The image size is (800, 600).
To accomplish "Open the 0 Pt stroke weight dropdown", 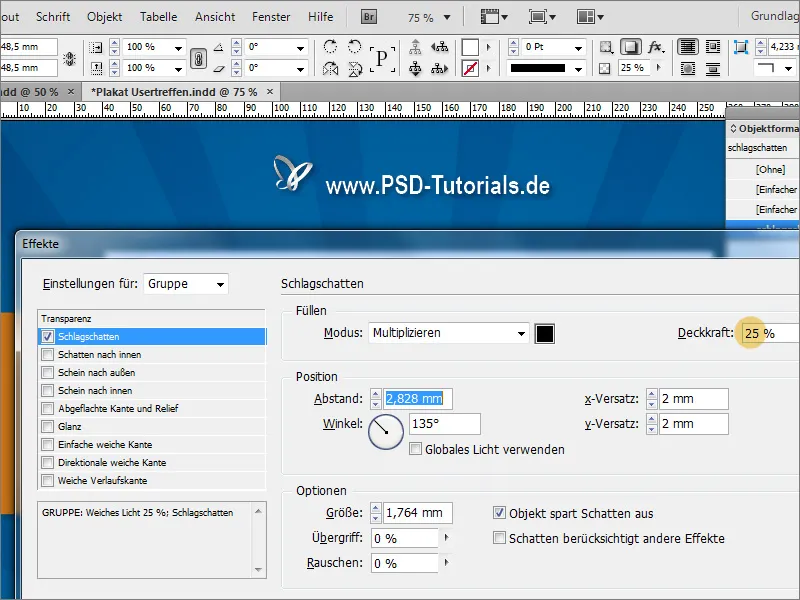I will (x=578, y=48).
